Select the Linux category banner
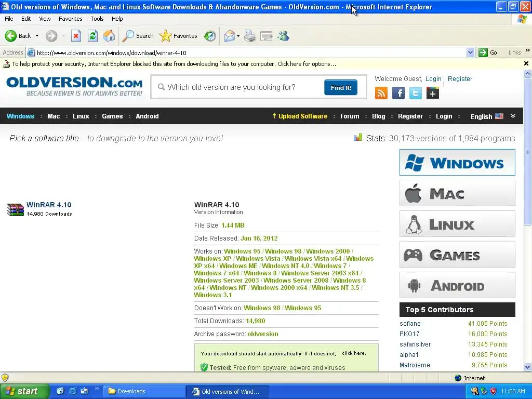Viewport: 532px width, 399px height. 457,223
